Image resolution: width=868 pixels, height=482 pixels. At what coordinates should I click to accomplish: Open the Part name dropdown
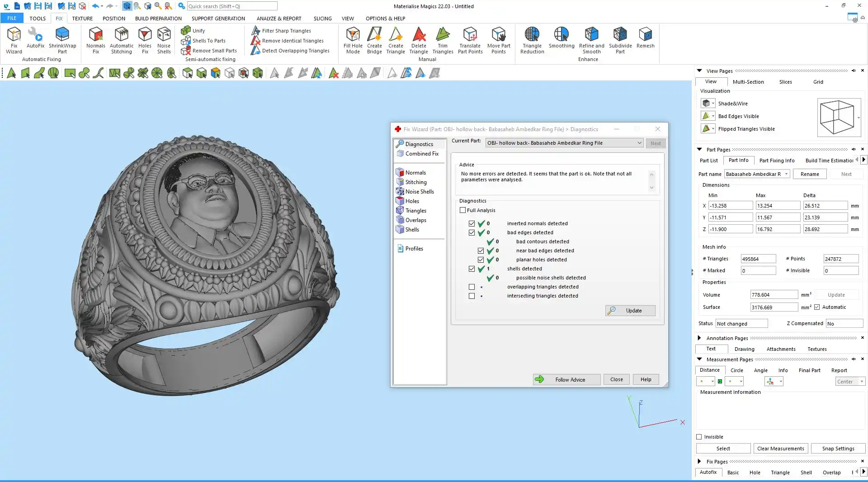(x=786, y=174)
